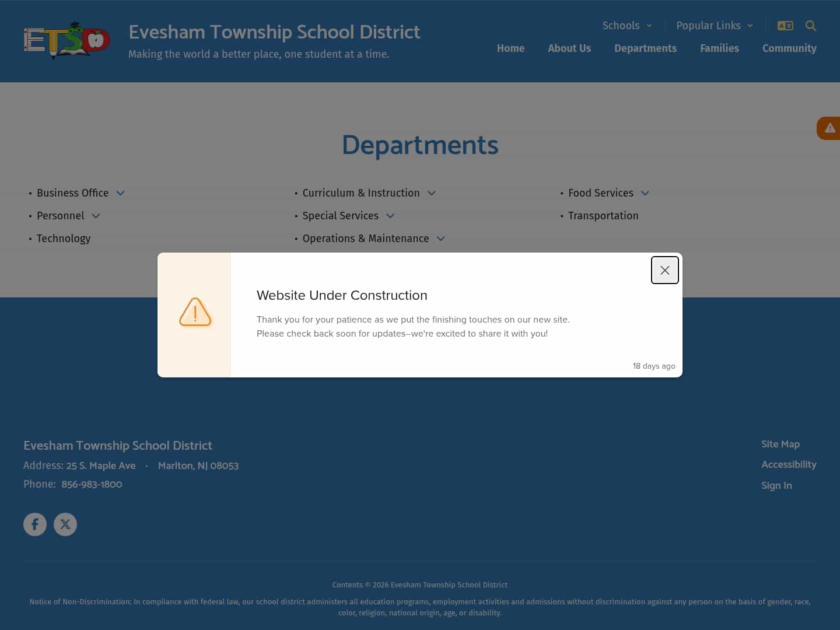The width and height of the screenshot is (840, 630).
Task: Open the language translate icon
Action: [785, 26]
